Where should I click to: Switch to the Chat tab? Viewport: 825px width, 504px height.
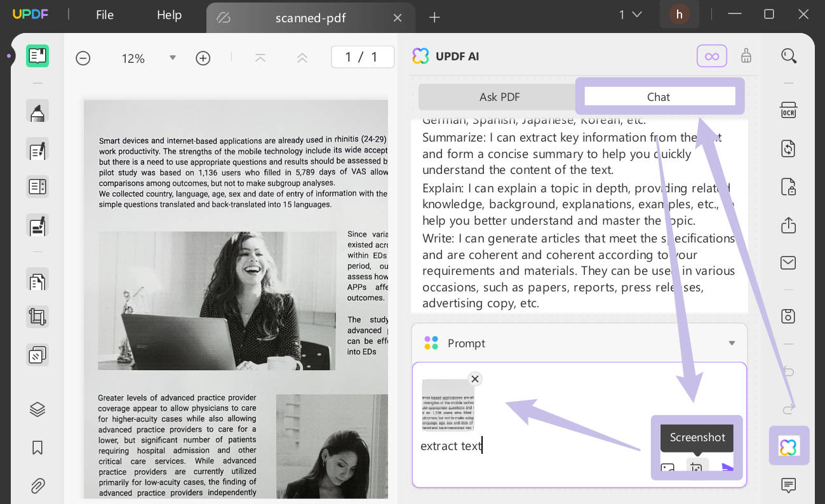pyautogui.click(x=659, y=96)
